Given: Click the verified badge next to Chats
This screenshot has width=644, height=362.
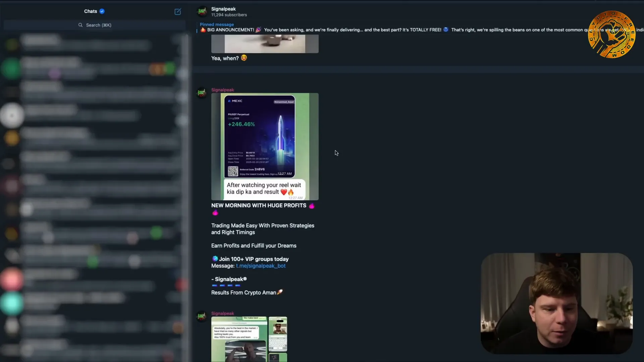Looking at the screenshot, I should coord(102,11).
